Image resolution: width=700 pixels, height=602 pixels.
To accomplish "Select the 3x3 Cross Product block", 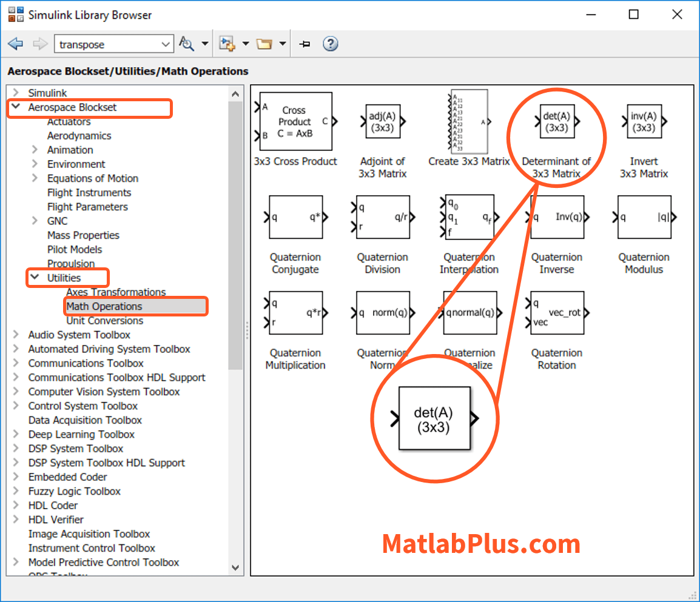I will click(x=295, y=121).
